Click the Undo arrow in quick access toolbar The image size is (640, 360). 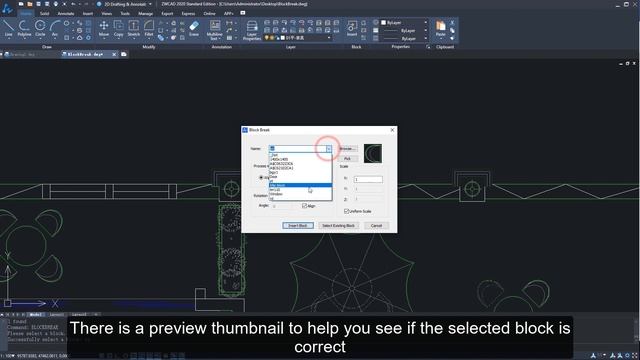click(74, 4)
